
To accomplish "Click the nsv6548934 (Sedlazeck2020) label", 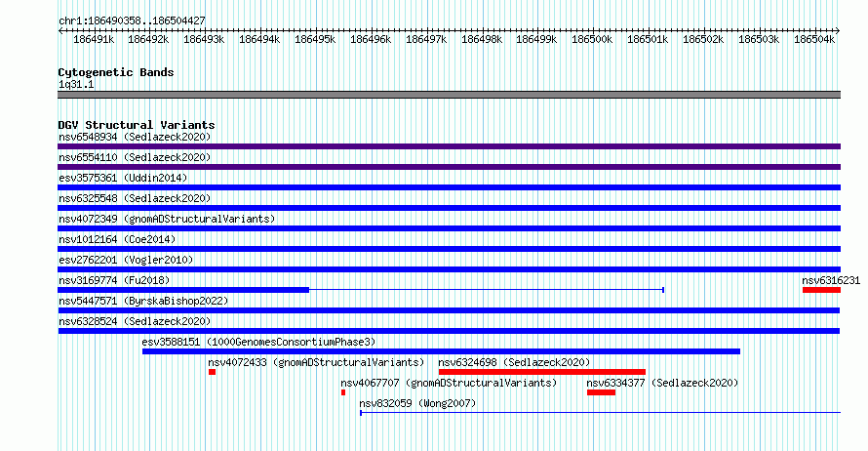I will coord(135,137).
